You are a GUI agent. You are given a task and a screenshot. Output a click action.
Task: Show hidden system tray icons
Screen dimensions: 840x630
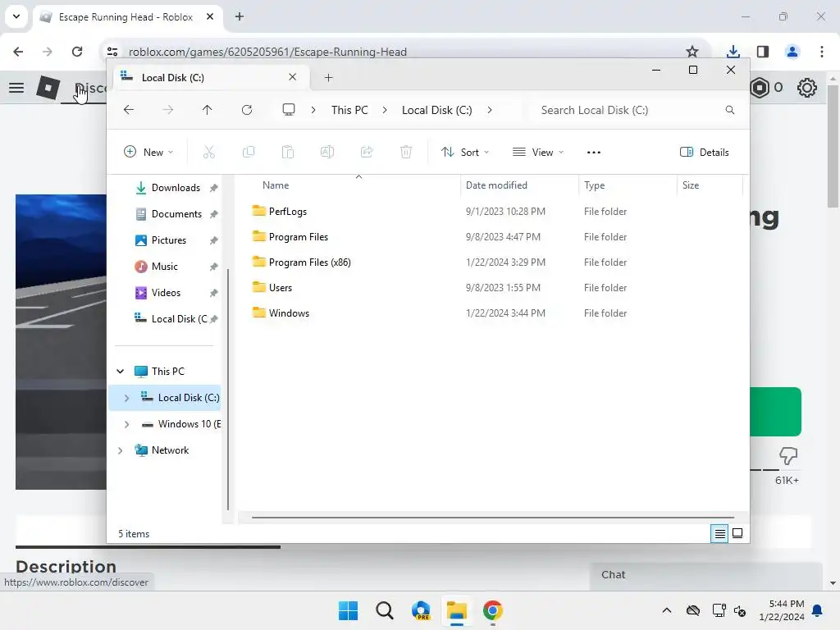[666, 610]
